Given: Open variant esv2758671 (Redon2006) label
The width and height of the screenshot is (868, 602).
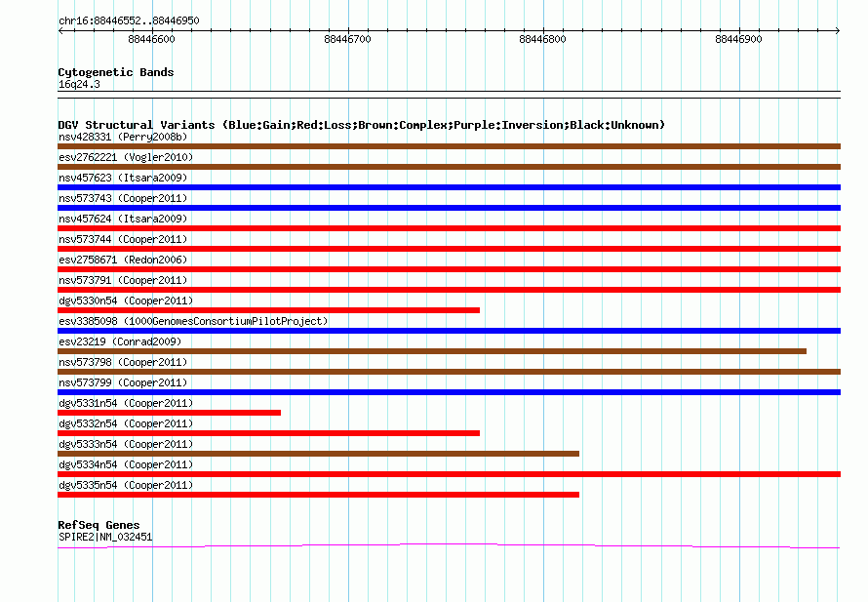Looking at the screenshot, I should [x=123, y=260].
